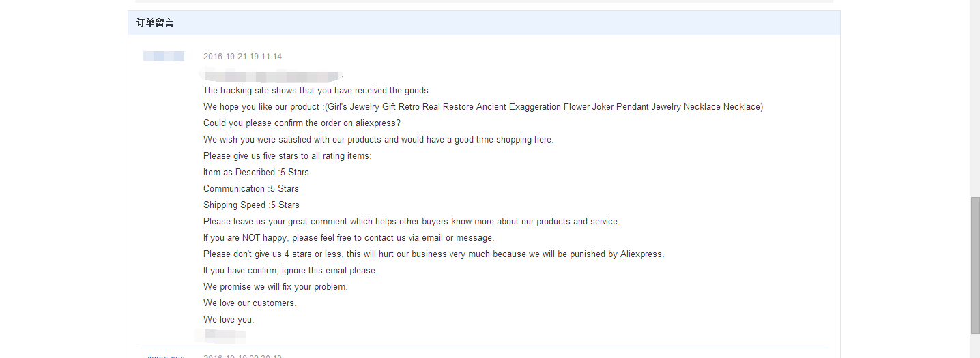Click the product name in parentheses

pos(543,106)
